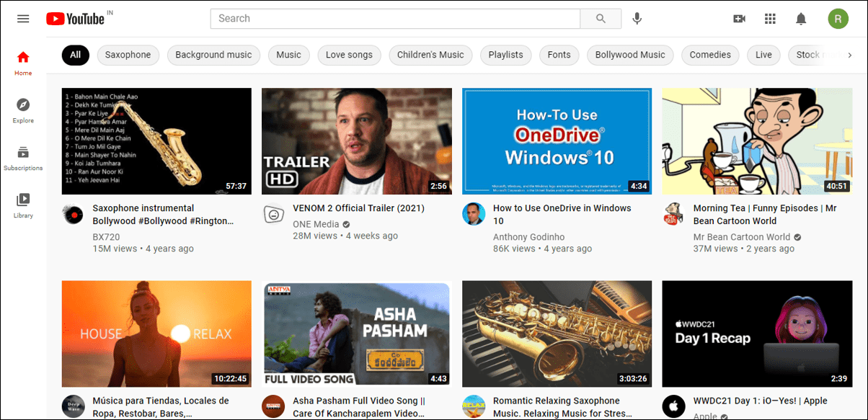Click '86K views • 4 years ago' text
The height and width of the screenshot is (420, 868).
(x=542, y=249)
